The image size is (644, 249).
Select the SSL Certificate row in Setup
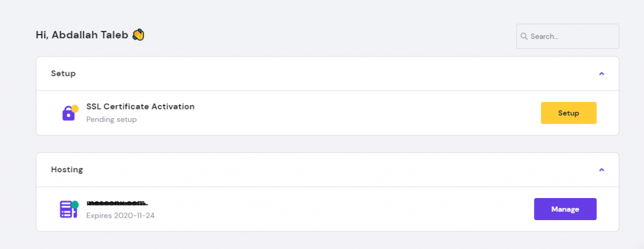click(x=327, y=113)
